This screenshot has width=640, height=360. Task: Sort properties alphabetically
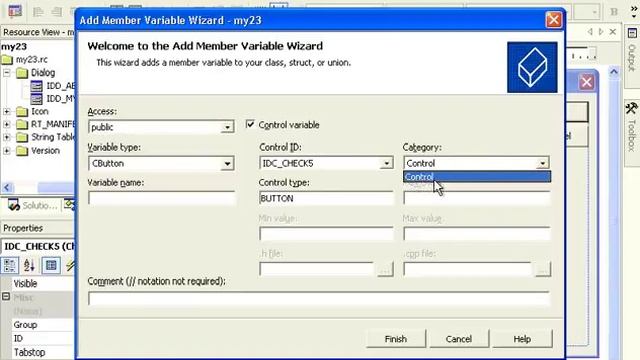pos(29,265)
